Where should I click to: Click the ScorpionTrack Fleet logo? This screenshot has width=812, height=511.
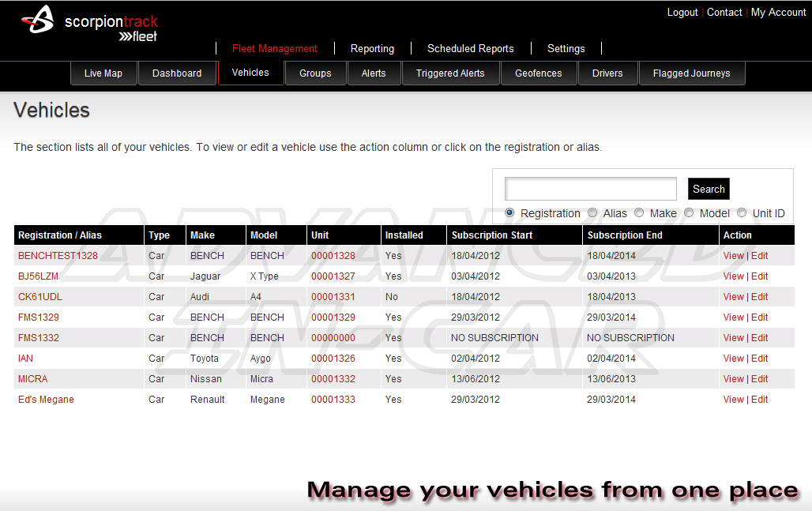[89, 23]
